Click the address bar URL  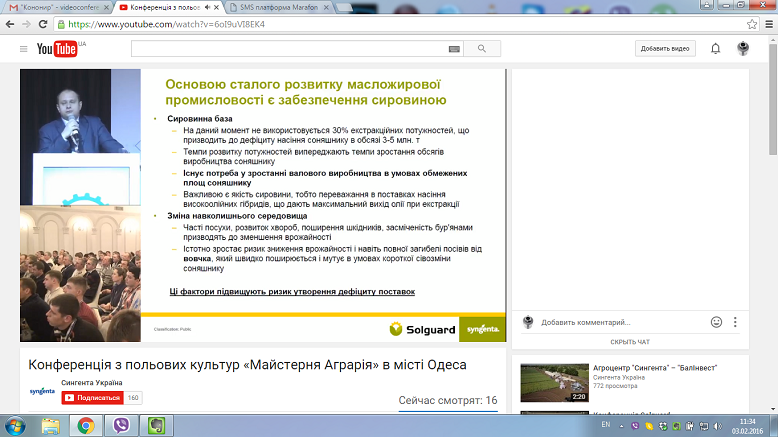(166, 24)
